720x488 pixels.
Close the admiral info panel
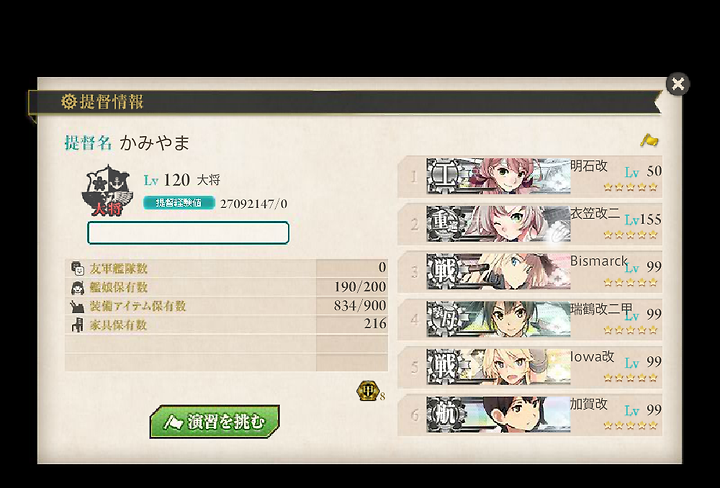click(x=678, y=84)
